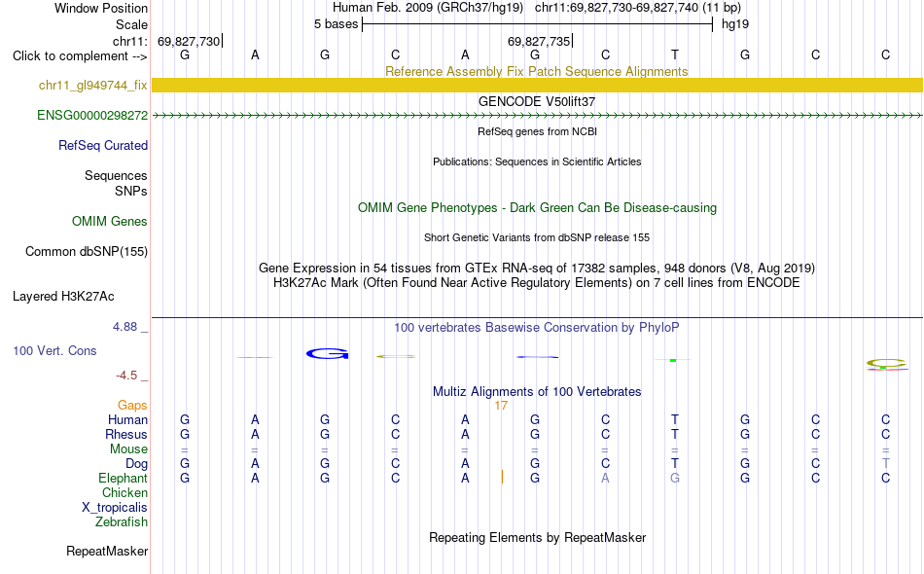
Task: Click GENCODE V50lift37 track title
Action: pos(537,101)
